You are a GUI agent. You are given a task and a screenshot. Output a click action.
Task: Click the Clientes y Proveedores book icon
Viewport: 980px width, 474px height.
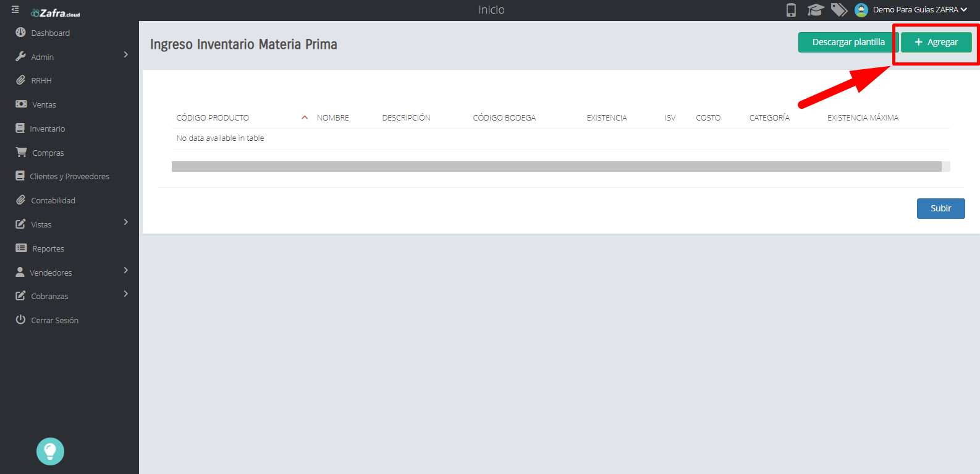coord(20,176)
